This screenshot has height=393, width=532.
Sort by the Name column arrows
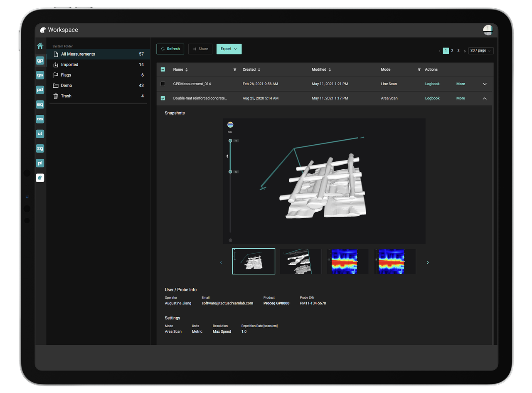click(x=187, y=69)
